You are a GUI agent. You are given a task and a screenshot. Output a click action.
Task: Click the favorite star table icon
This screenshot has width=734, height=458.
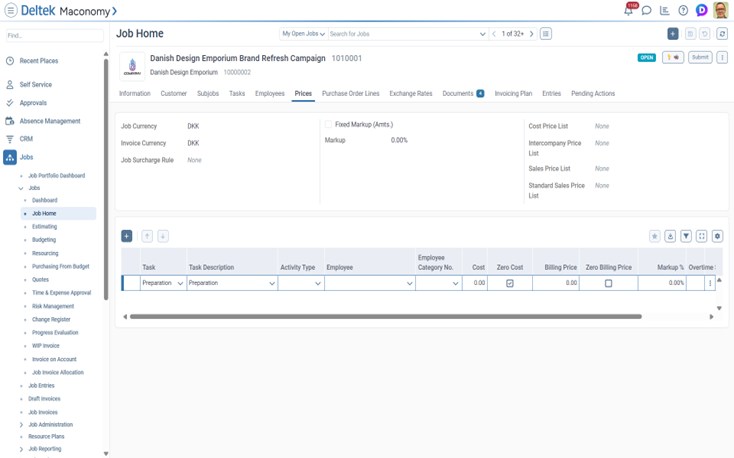655,236
